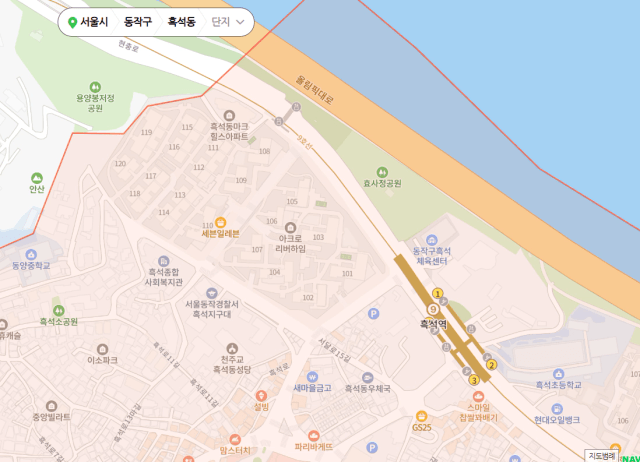Click 흑석역 exit 3 marker
Viewport: 640px width, 462px height.
click(474, 380)
